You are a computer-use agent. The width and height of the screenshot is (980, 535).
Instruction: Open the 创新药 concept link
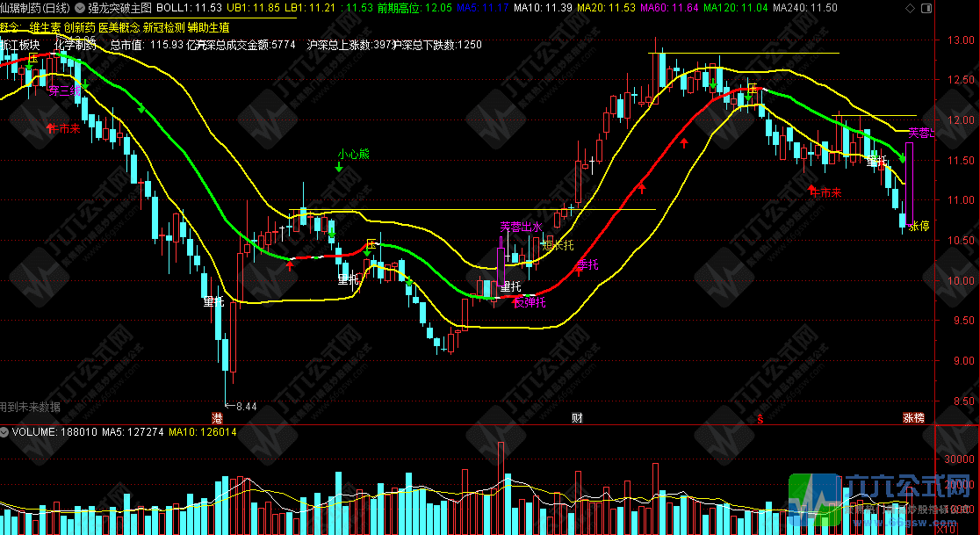tap(79, 28)
